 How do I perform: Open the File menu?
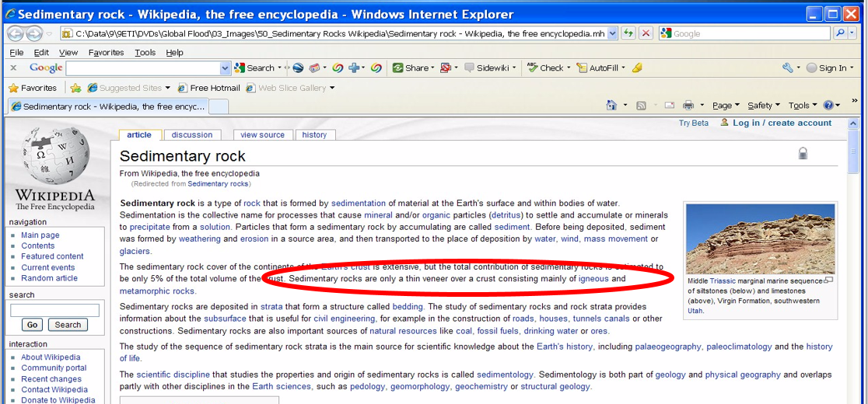pos(16,53)
